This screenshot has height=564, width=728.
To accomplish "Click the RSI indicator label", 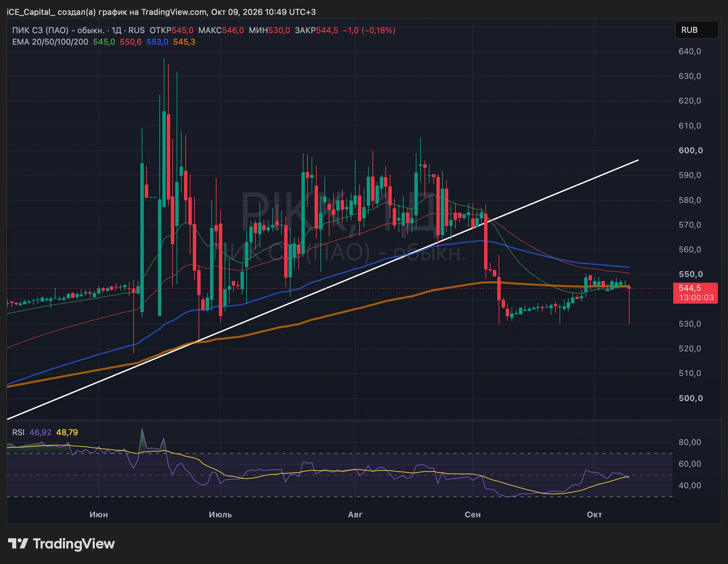I will point(18,432).
